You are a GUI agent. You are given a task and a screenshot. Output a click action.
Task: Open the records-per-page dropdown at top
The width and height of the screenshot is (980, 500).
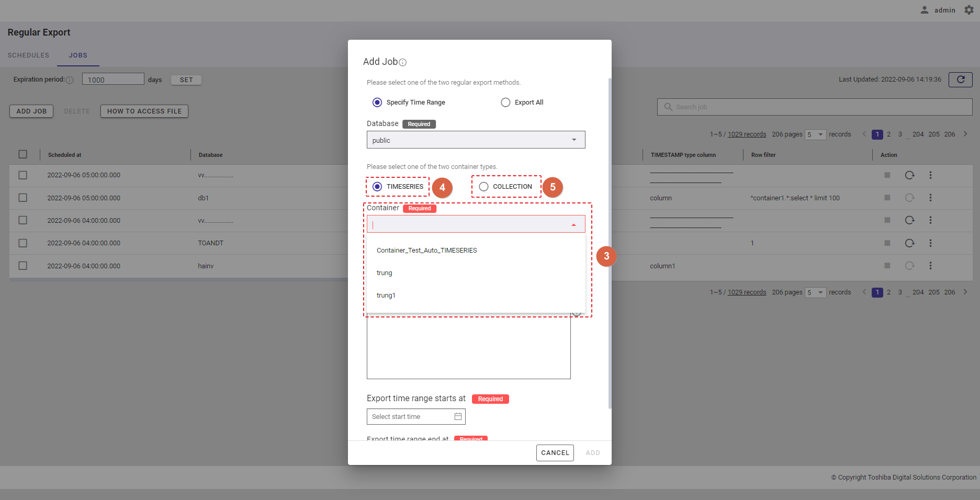pyautogui.click(x=815, y=134)
